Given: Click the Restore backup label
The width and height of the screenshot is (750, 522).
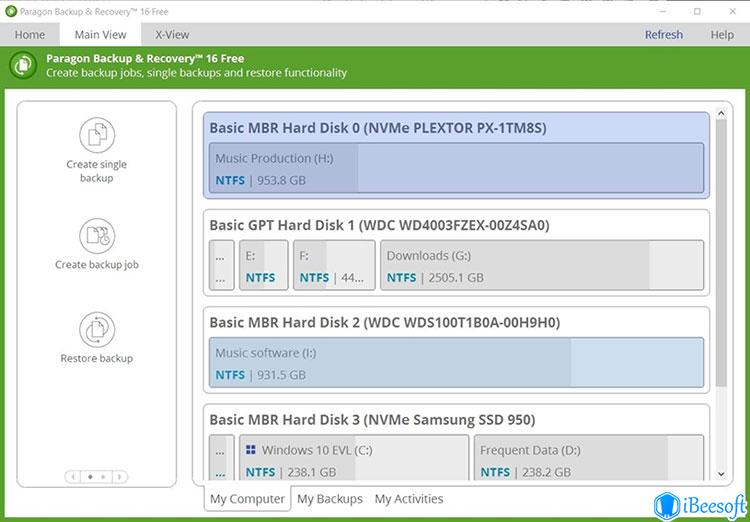Looking at the screenshot, I should click(x=97, y=358).
